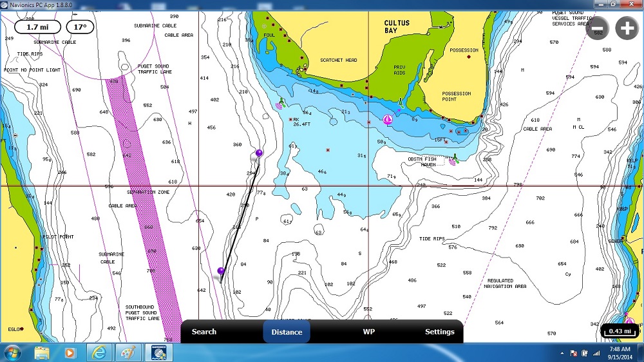
Task: Zoom in with the plus button
Action: pyautogui.click(x=627, y=28)
